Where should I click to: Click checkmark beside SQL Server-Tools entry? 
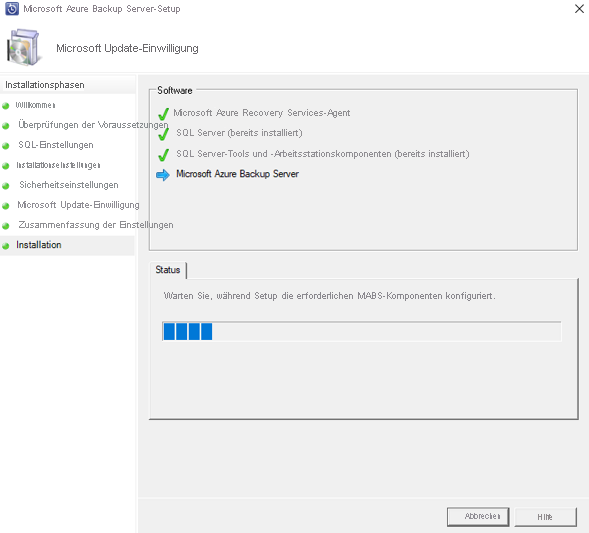(163, 154)
